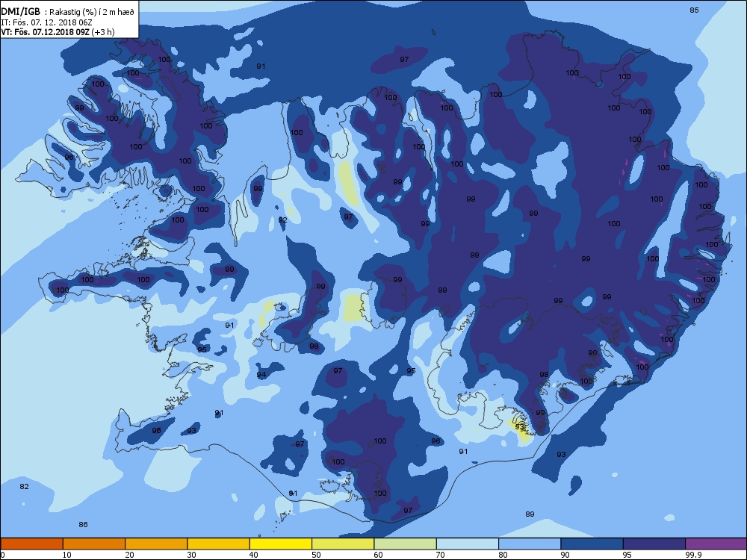The image size is (747, 560).
Task: Choose the very light blue 70–80 swatch
Action: point(468,544)
